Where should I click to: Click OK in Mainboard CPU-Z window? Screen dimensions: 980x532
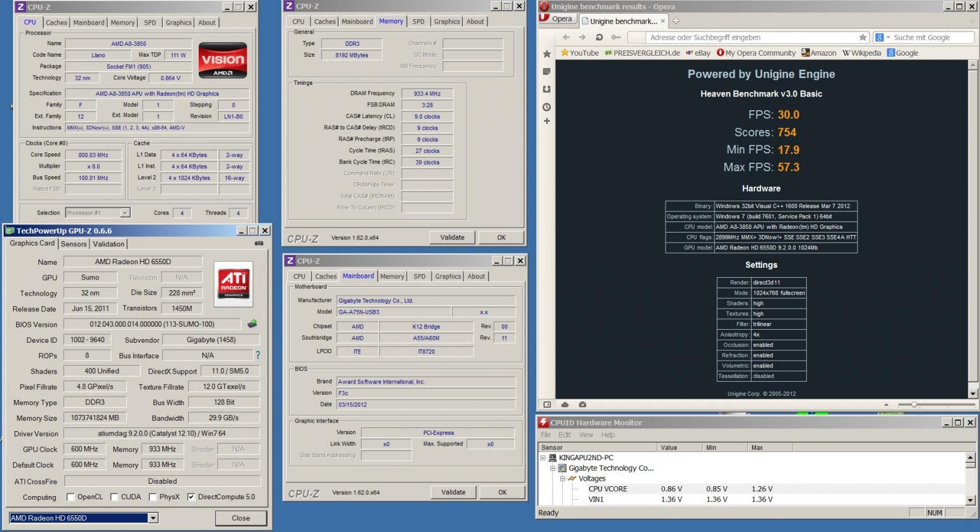pyautogui.click(x=502, y=492)
